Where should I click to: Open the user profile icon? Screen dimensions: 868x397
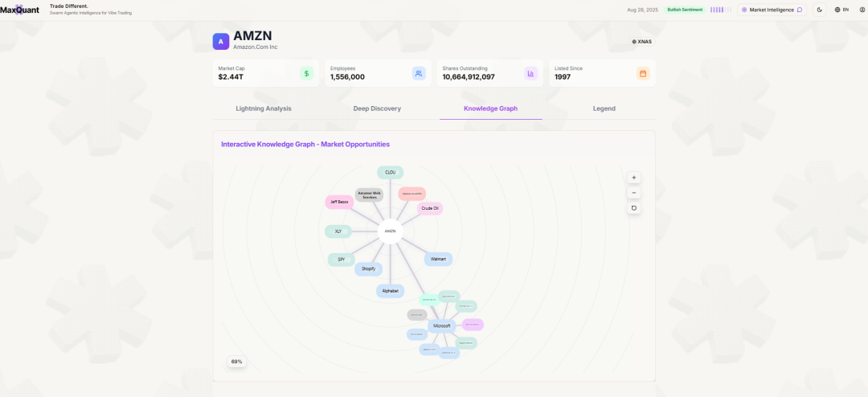click(862, 10)
